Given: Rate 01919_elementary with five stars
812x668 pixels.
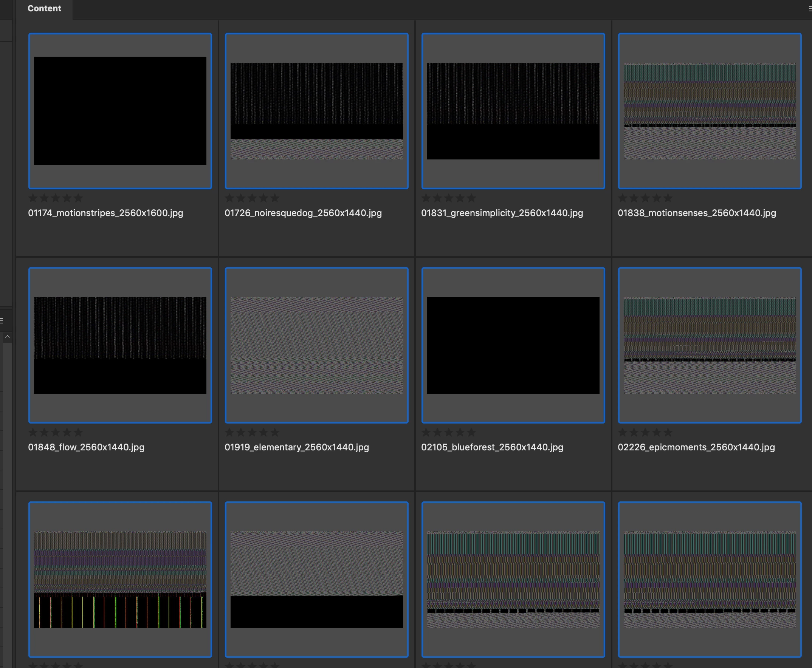Looking at the screenshot, I should tap(274, 433).
